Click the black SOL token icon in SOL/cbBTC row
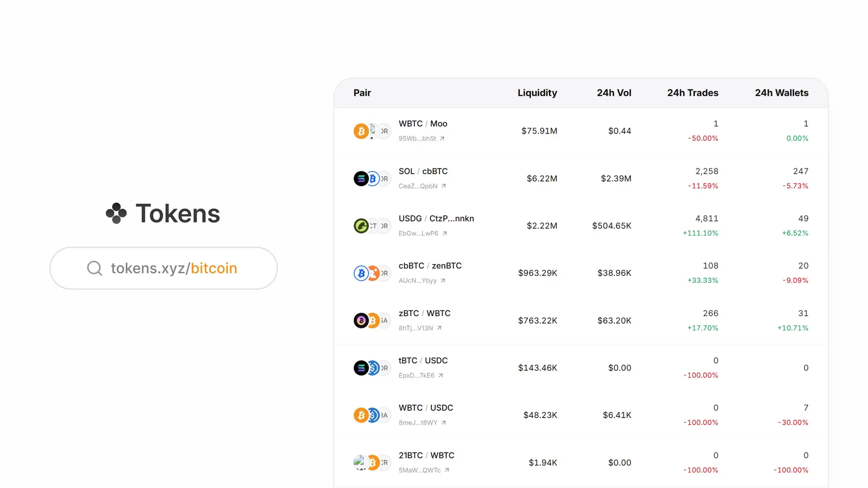 (361, 178)
